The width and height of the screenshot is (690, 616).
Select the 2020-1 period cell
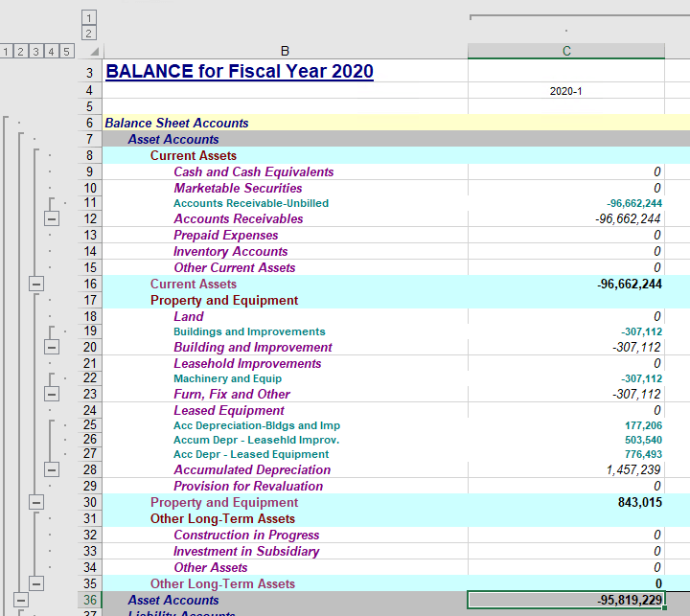coord(566,91)
